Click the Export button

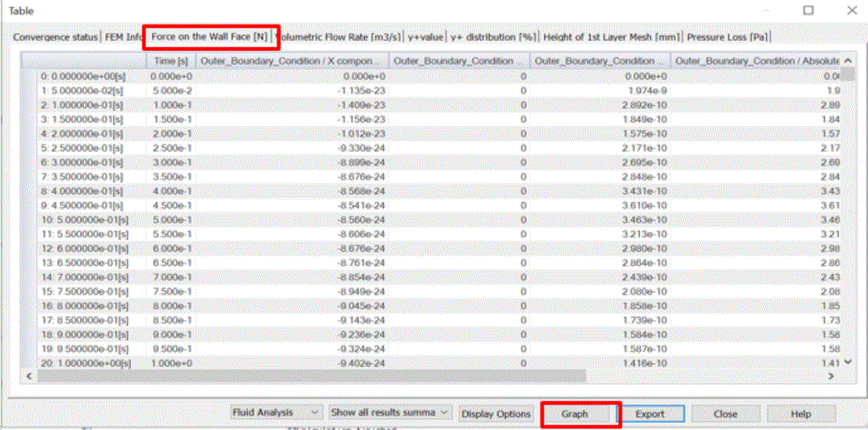point(650,414)
